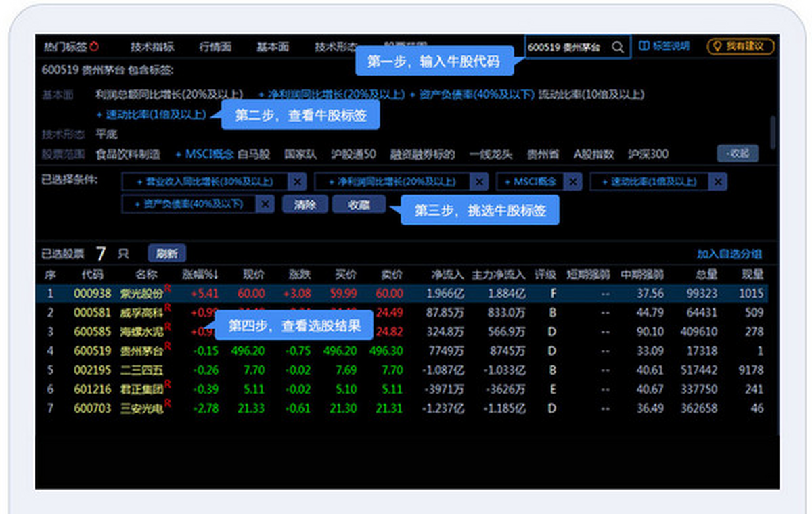Collapse the tag list with 收起 button

click(x=738, y=154)
